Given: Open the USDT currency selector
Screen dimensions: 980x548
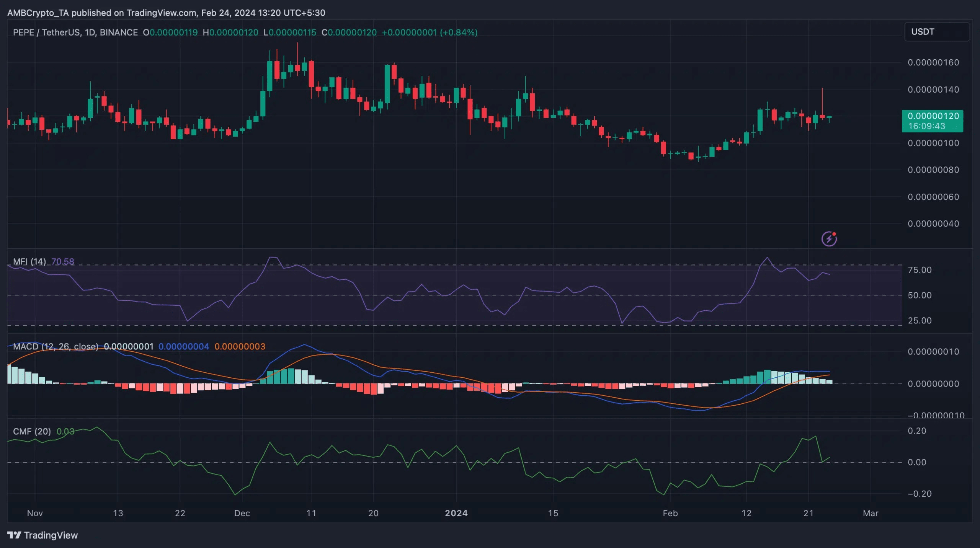Looking at the screenshot, I should (x=936, y=32).
